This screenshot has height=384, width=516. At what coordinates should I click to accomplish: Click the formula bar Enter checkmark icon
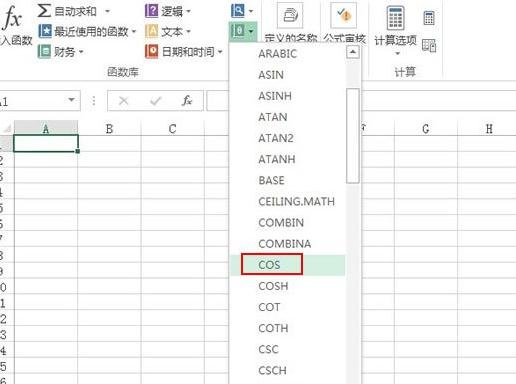[155, 101]
